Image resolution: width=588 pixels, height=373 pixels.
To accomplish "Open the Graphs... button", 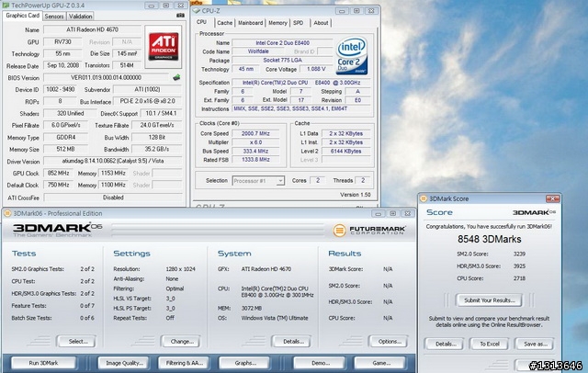I will coord(244,363).
